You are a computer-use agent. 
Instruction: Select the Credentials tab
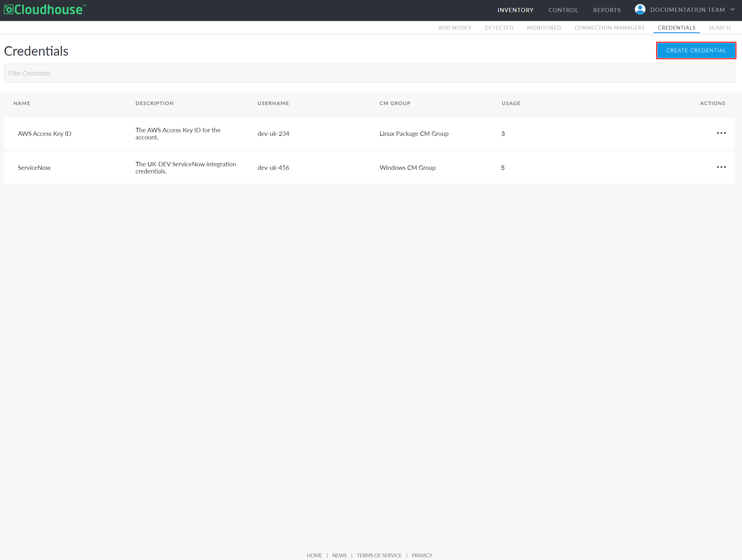tap(676, 28)
